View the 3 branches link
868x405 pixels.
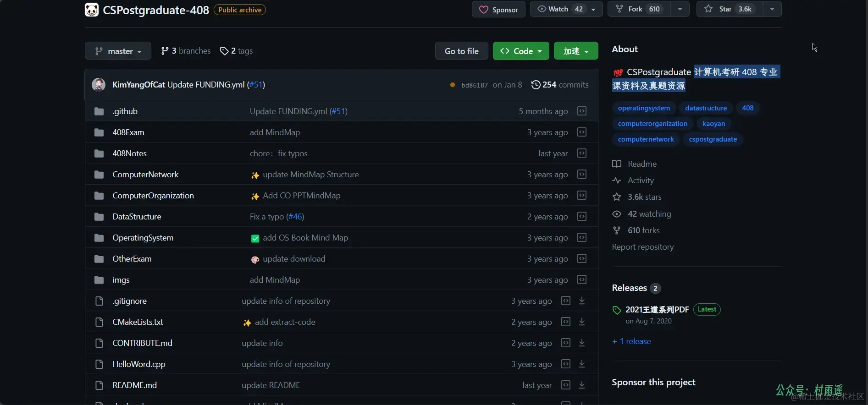(186, 51)
